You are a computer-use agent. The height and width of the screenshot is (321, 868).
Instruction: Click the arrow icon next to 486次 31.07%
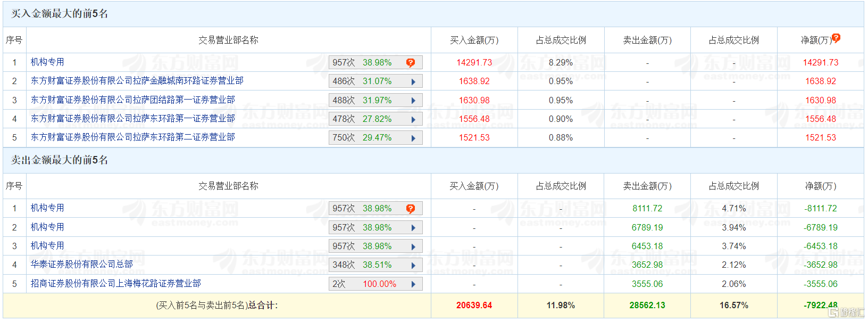(x=413, y=82)
